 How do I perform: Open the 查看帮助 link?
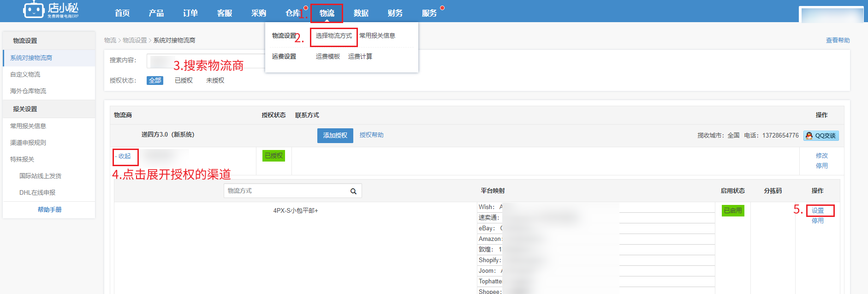(838, 40)
